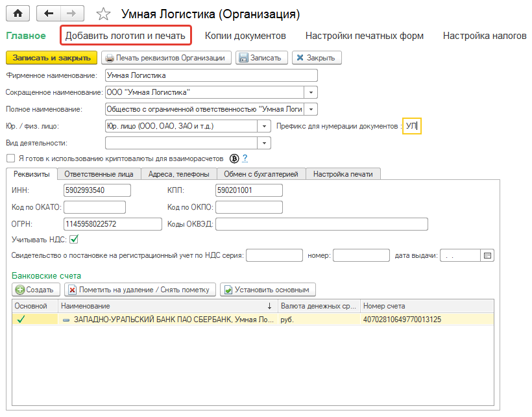Click the main account green checkmark
This screenshot has width=532, height=417.
pyautogui.click(x=21, y=319)
